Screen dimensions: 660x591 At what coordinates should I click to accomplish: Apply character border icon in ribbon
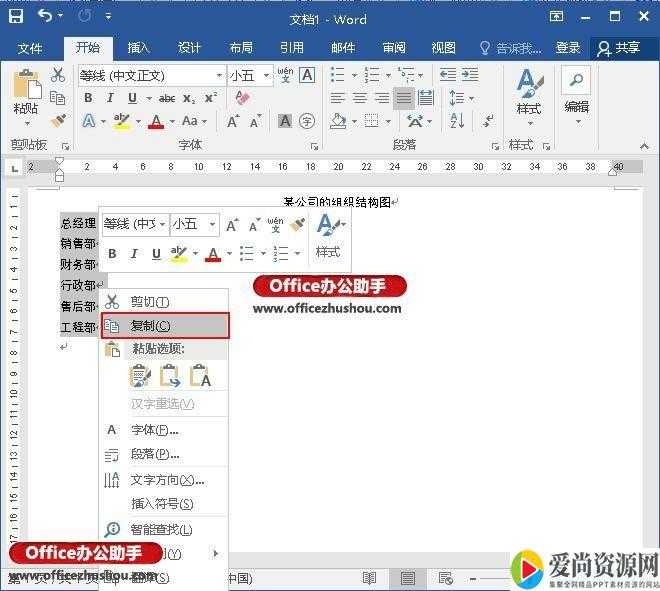(307, 75)
